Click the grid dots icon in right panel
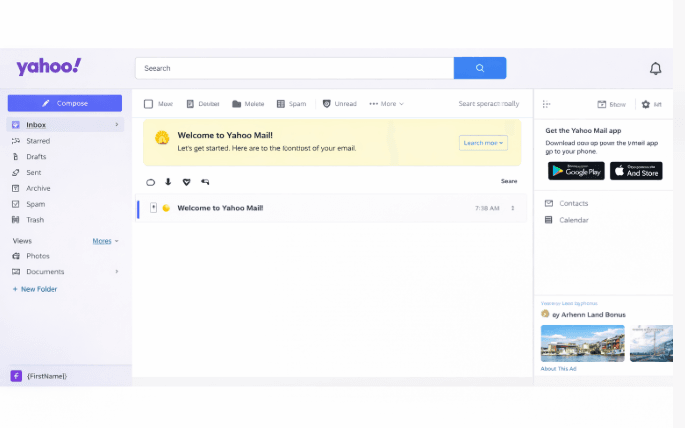The height and width of the screenshot is (428, 685). point(546,104)
